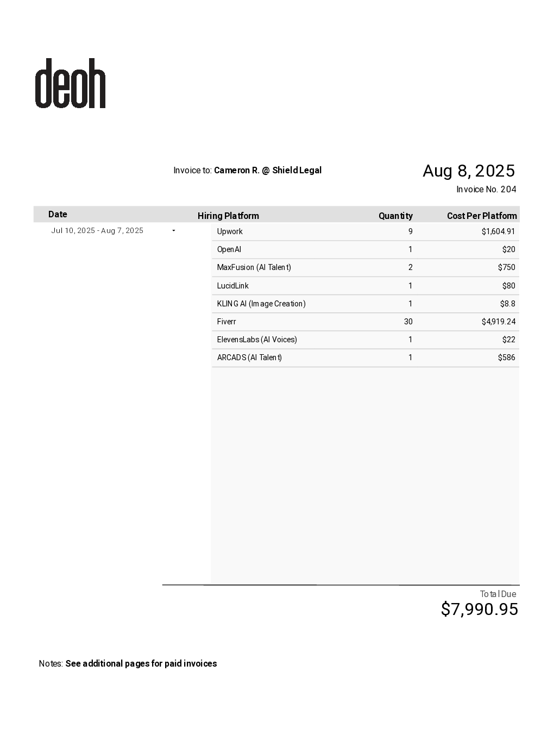Click the Date column header
The image size is (560, 747).
[x=58, y=215]
